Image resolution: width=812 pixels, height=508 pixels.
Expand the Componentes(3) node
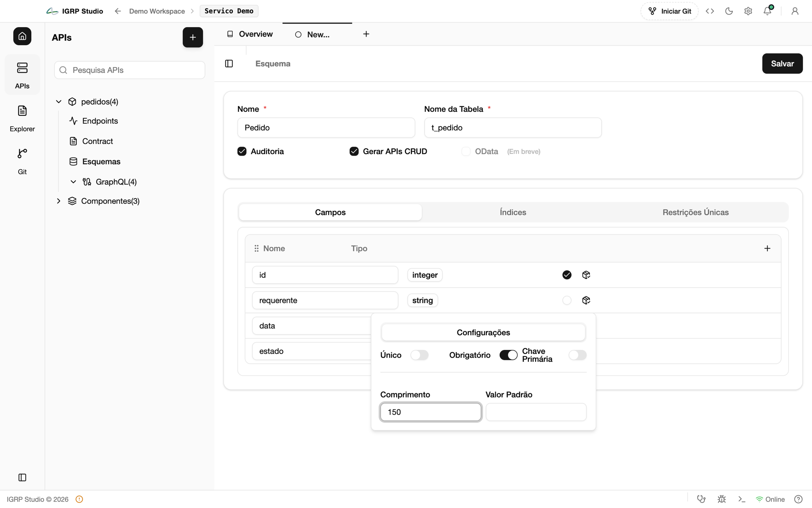coord(59,201)
